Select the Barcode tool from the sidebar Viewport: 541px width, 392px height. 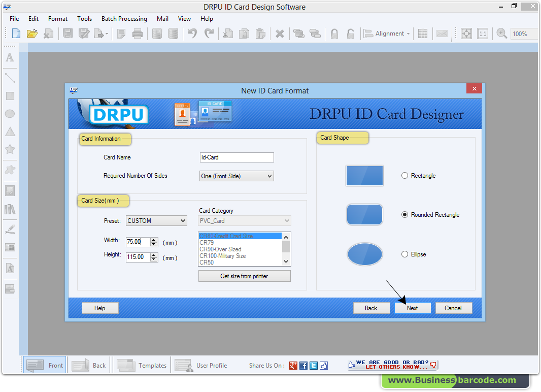tap(9, 247)
